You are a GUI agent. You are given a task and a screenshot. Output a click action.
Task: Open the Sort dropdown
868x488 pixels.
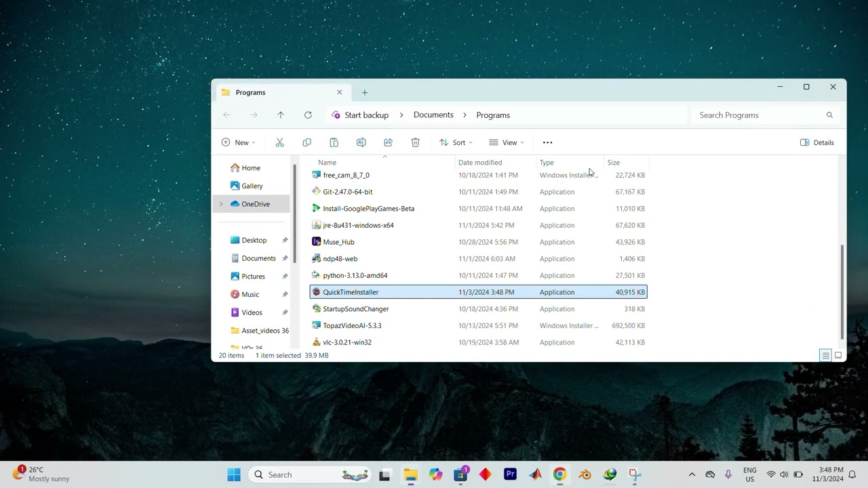[456, 142]
